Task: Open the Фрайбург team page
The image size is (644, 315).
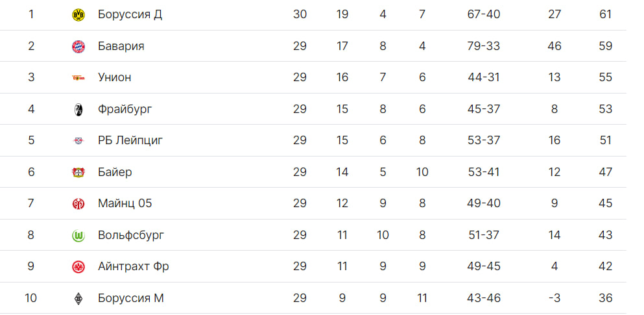Action: (x=125, y=109)
